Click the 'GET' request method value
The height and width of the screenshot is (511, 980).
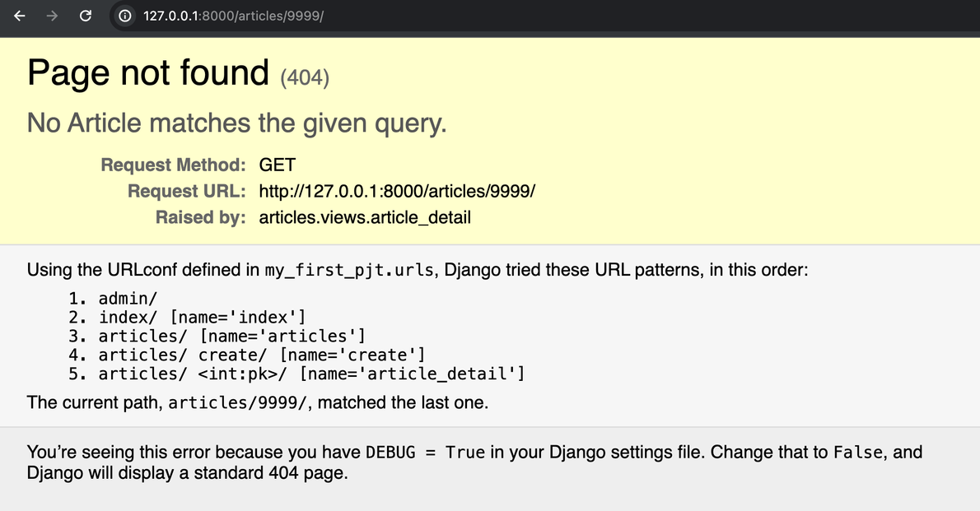(x=277, y=165)
